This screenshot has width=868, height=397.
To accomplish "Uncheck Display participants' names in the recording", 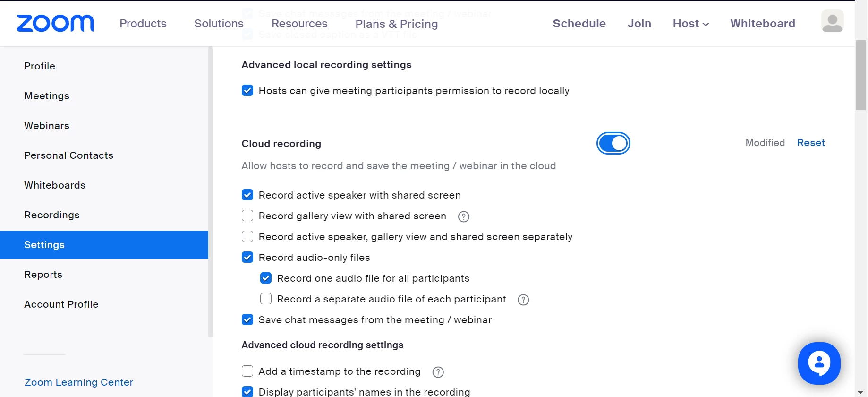I will 247,392.
